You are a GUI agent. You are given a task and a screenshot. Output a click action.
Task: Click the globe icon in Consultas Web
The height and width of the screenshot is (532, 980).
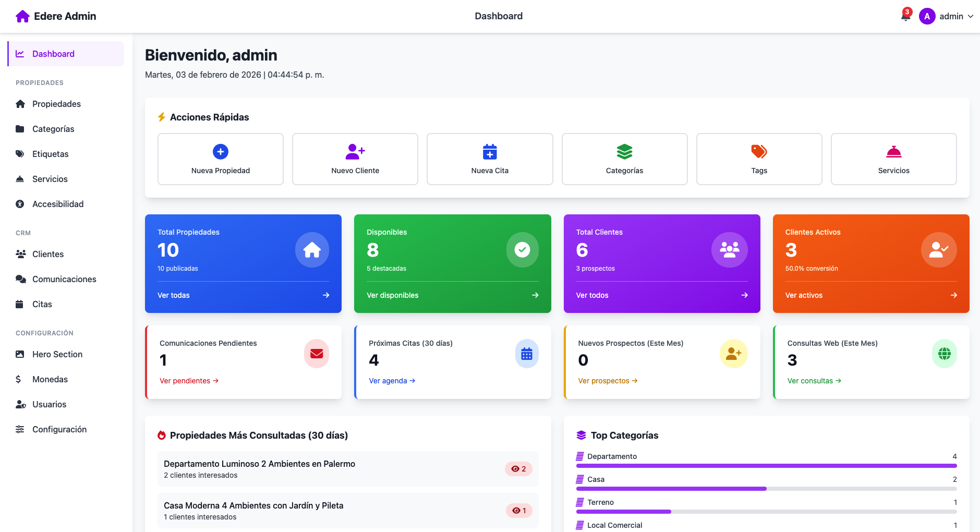[x=944, y=354]
